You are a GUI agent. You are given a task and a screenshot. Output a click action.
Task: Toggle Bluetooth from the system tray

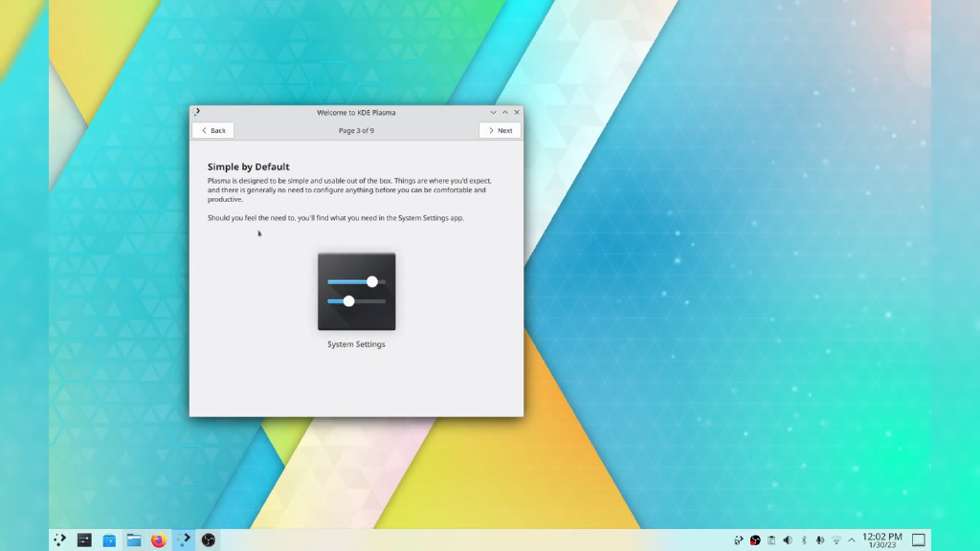click(804, 540)
